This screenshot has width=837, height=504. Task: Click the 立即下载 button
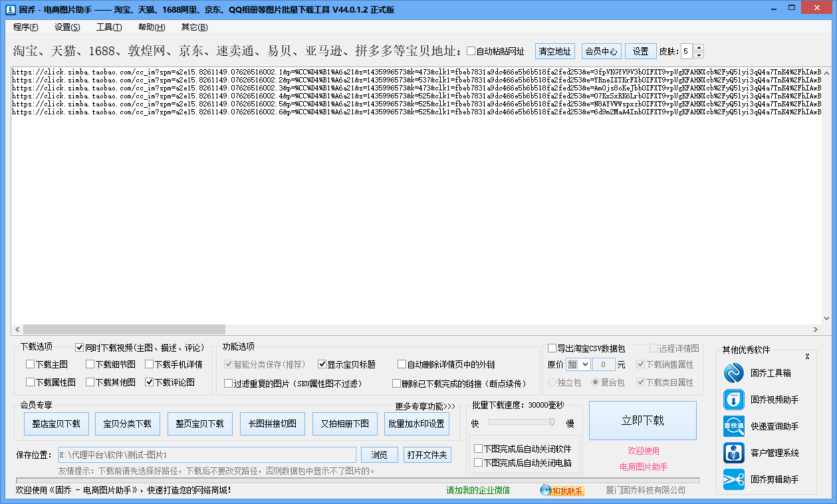click(642, 420)
